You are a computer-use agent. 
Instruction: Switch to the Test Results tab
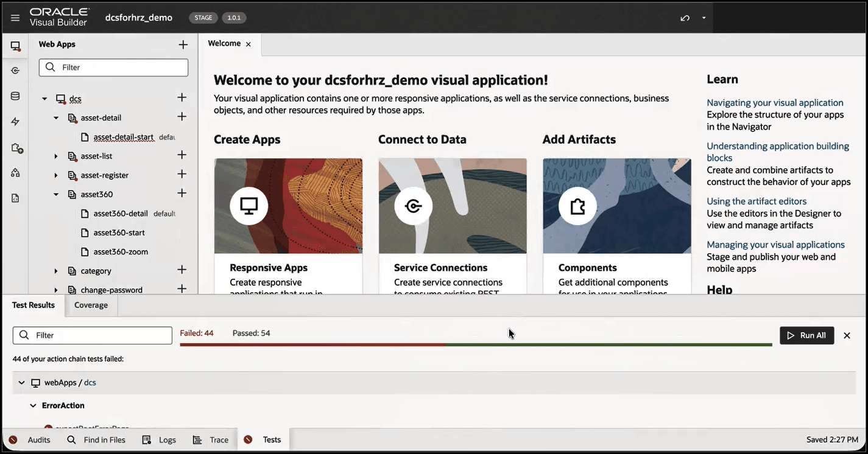(x=34, y=305)
